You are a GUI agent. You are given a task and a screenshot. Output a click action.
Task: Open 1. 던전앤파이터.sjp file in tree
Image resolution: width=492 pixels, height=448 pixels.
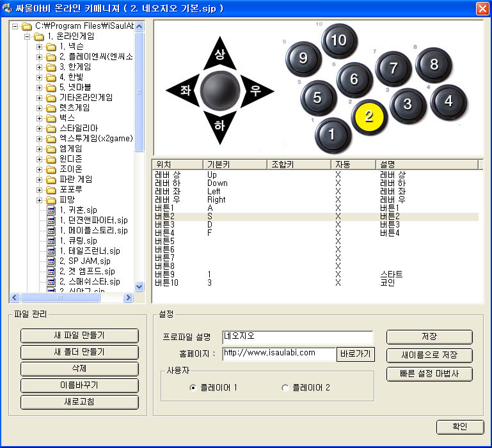(91, 220)
